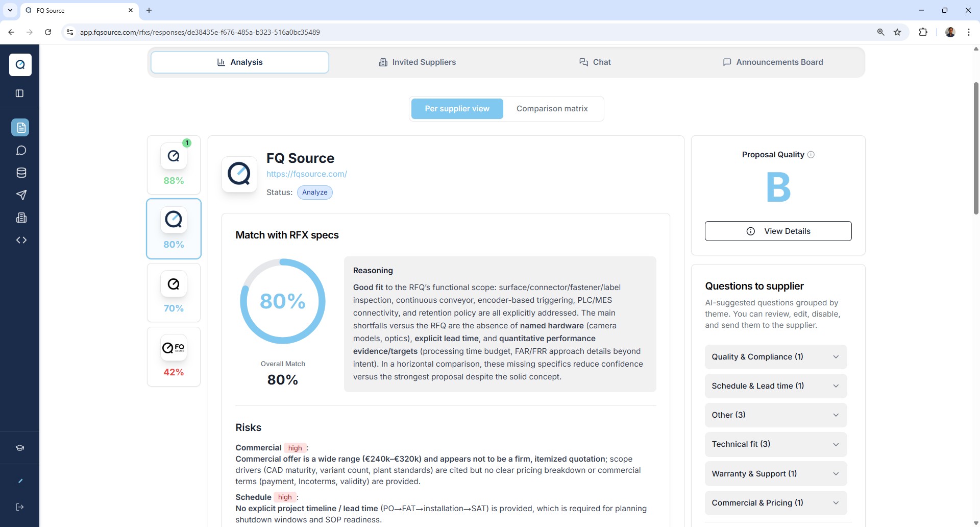980x527 pixels.
Task: Click the browser address bar URL
Action: pos(200,32)
